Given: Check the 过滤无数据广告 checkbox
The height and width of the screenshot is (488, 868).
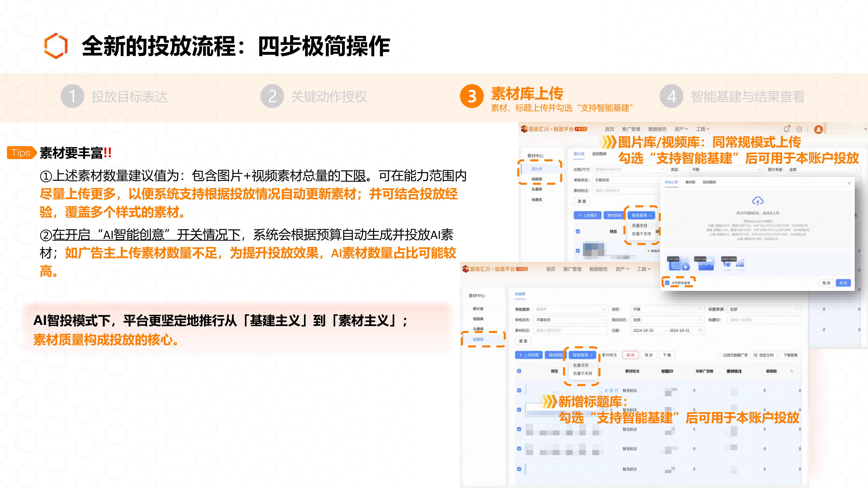Looking at the screenshot, I should point(719,355).
